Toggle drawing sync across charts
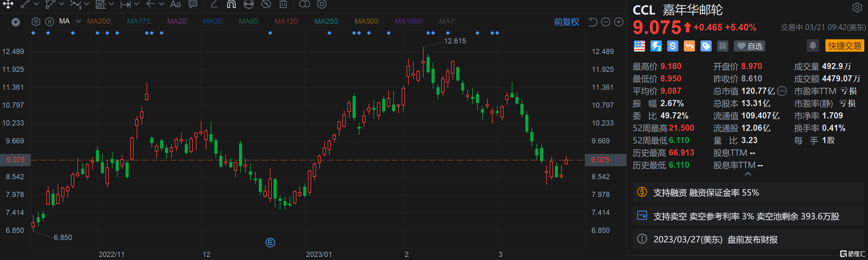Image resolution: width=868 pixels, height=260 pixels. coord(249,4)
